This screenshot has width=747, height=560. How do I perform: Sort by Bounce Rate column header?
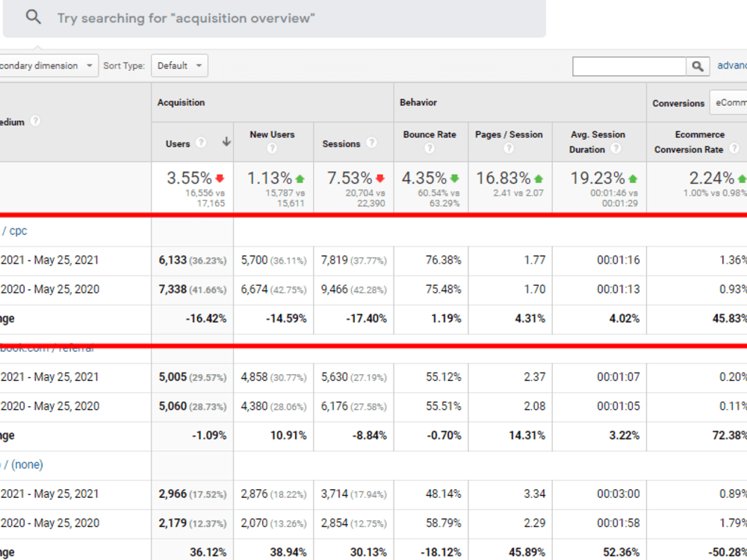pyautogui.click(x=430, y=134)
